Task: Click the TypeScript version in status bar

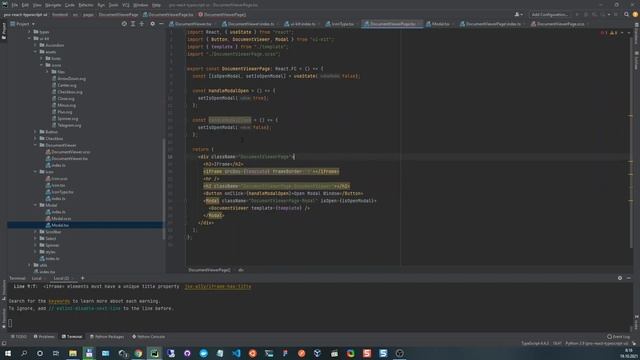Action: point(536,344)
